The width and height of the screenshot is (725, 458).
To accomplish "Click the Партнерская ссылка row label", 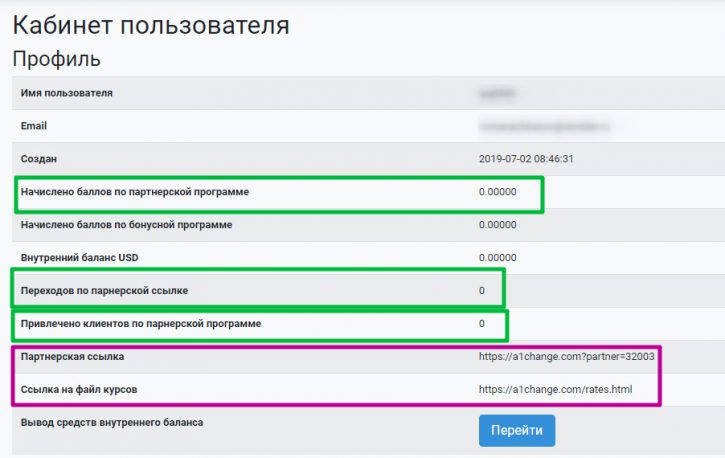I will (x=72, y=356).
